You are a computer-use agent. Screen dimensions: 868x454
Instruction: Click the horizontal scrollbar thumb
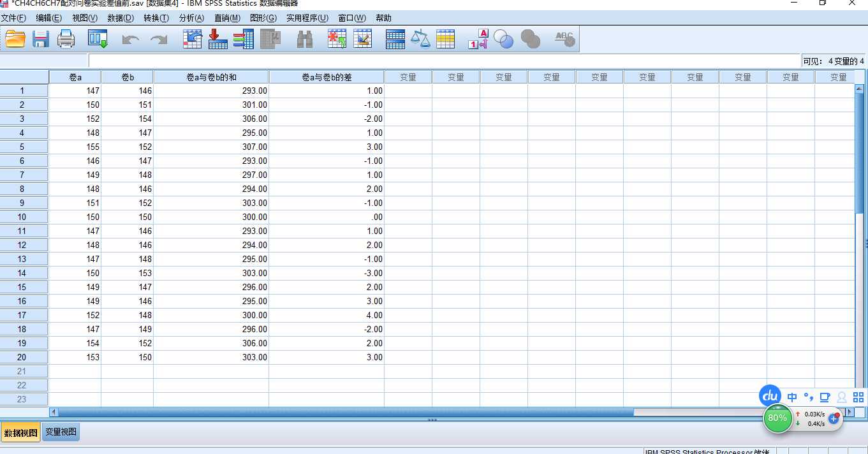345,413
